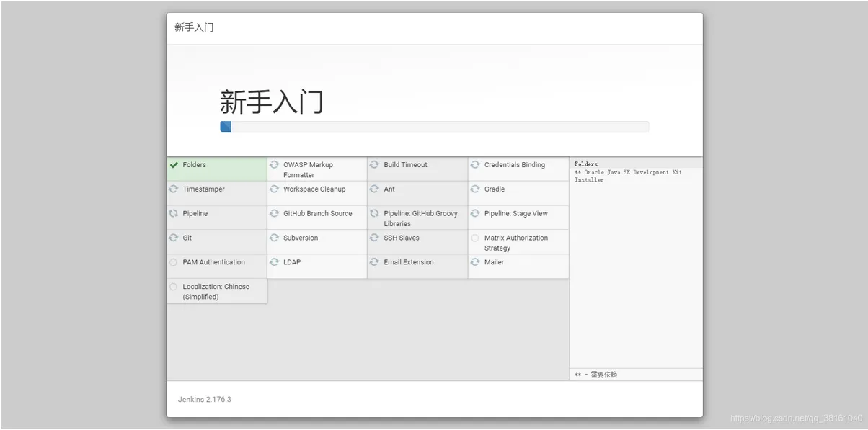The height and width of the screenshot is (430, 868).
Task: Click the sync icon beside Workspace Cleanup
Action: 274,189
